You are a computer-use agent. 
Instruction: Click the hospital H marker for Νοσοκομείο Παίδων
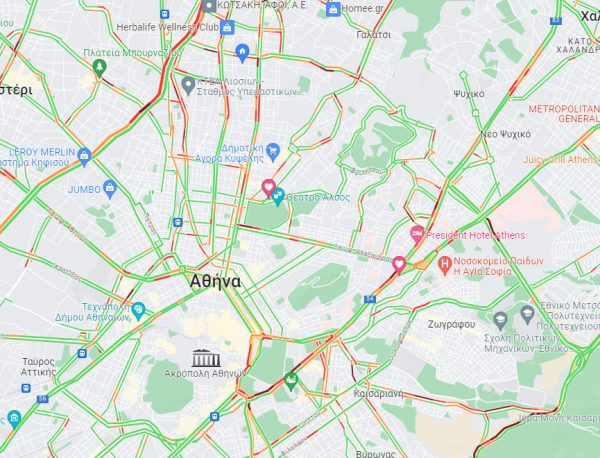point(444,265)
